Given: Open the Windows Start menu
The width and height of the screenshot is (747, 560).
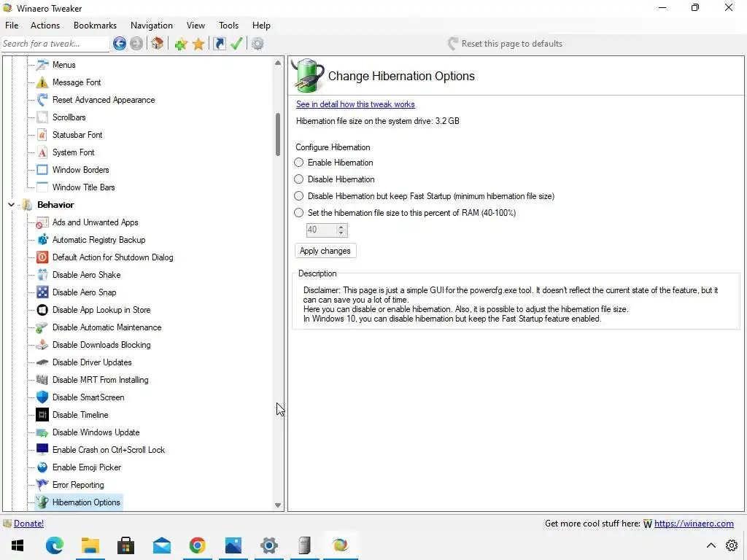Looking at the screenshot, I should click(18, 545).
